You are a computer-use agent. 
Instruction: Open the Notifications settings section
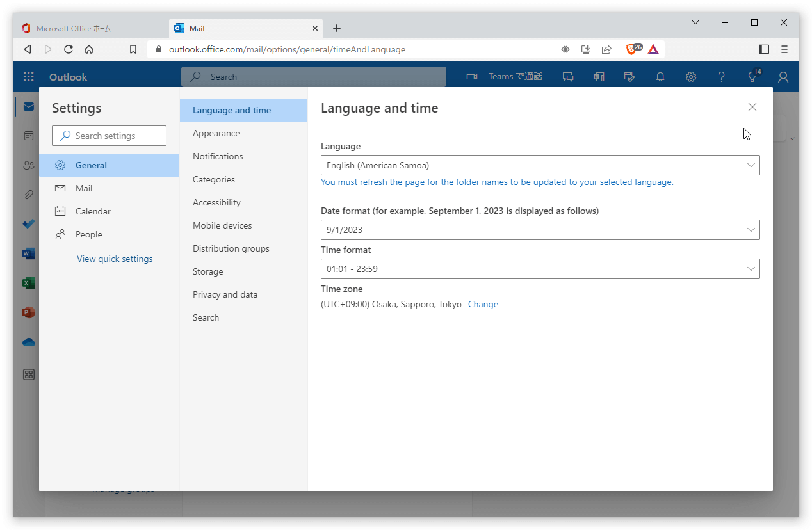(218, 156)
